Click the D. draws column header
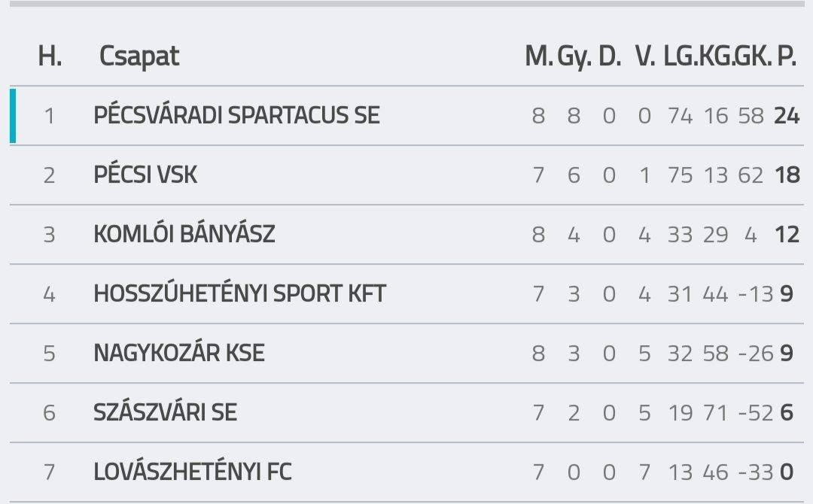The width and height of the screenshot is (813, 504). 610,56
